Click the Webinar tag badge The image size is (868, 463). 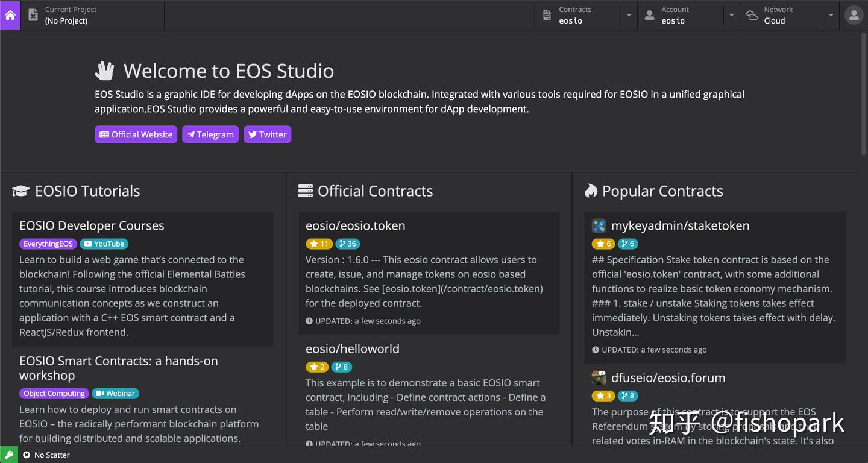pyautogui.click(x=115, y=394)
